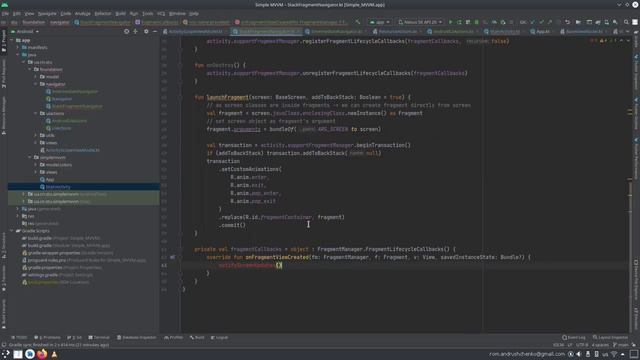Select proguard-rules.pro file

(x=84, y=260)
